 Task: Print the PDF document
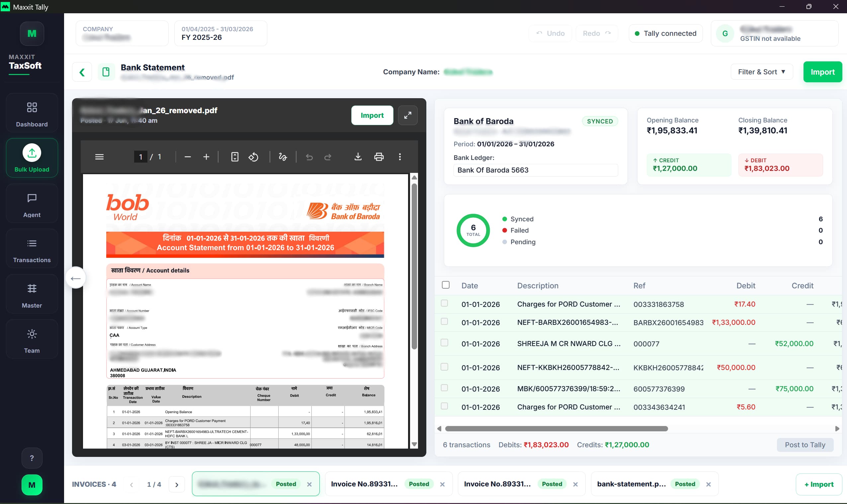pyautogui.click(x=379, y=157)
